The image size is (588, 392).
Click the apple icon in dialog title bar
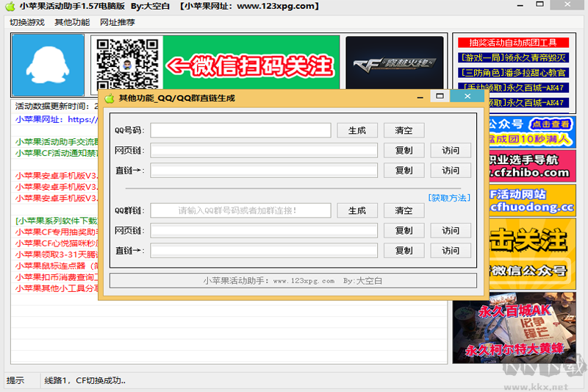point(110,99)
